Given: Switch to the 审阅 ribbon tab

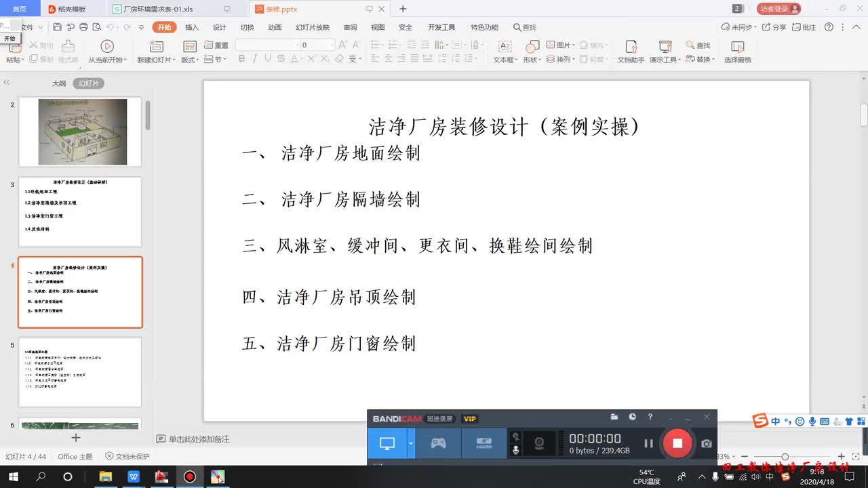Looking at the screenshot, I should (350, 28).
